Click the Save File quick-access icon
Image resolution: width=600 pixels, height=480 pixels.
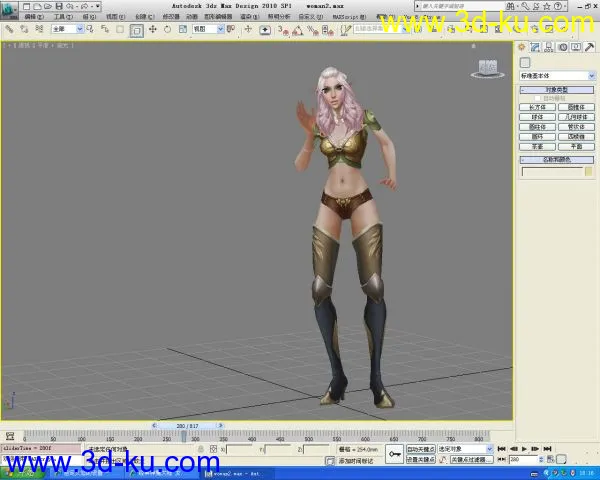click(59, 7)
